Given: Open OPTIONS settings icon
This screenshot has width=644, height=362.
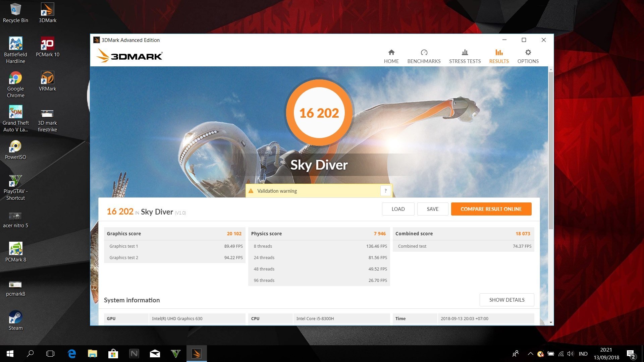Looking at the screenshot, I should [x=528, y=53].
